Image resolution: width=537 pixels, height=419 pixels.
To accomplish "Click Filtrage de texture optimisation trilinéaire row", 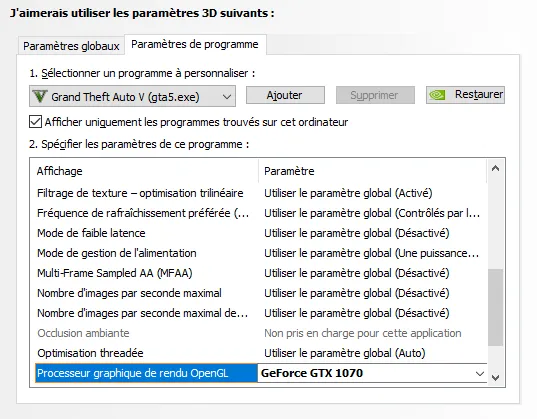I will 261,193.
